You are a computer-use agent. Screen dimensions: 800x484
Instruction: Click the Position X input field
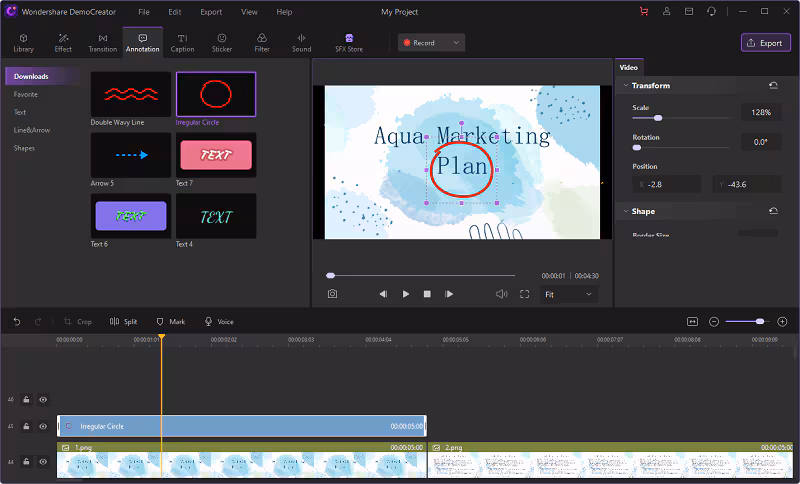(667, 184)
